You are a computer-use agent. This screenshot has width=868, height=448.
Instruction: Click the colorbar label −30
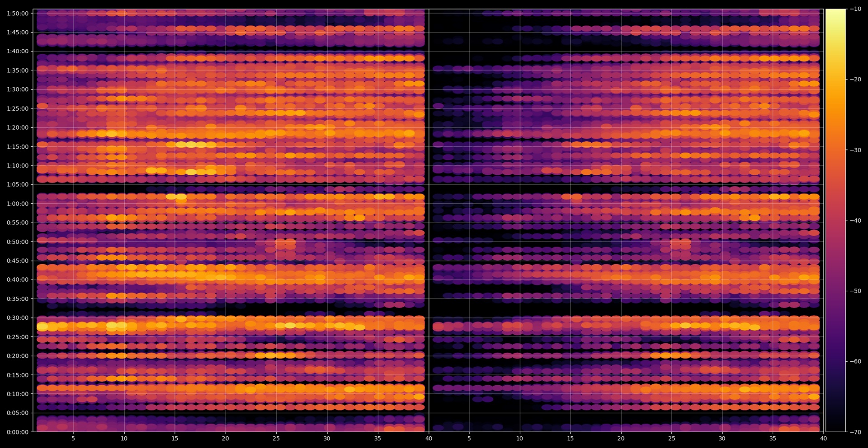(x=855, y=150)
